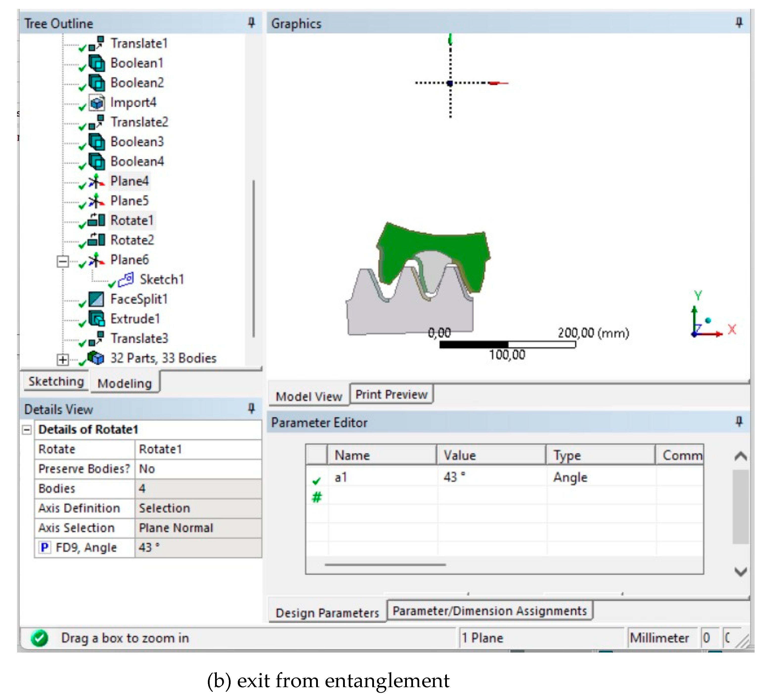Viewport: 765px width, 700px height.
Task: Collapse the Plane6 tree node
Action: point(63,261)
